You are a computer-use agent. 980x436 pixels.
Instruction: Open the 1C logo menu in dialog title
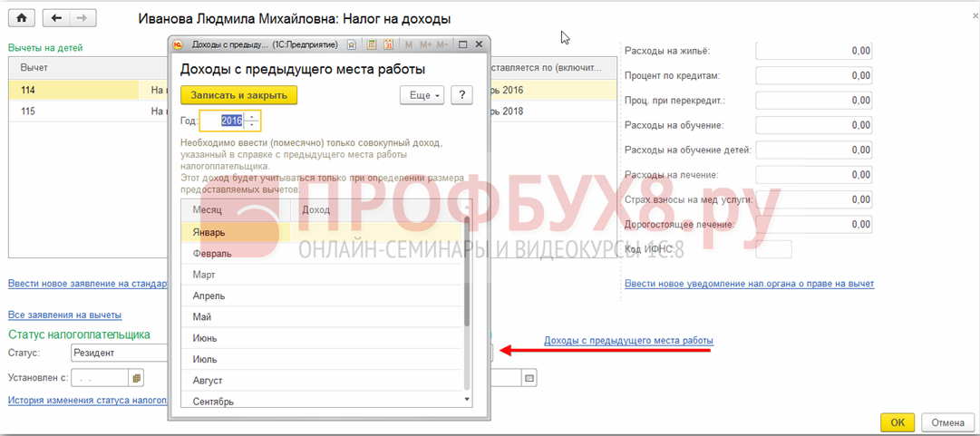click(x=178, y=45)
